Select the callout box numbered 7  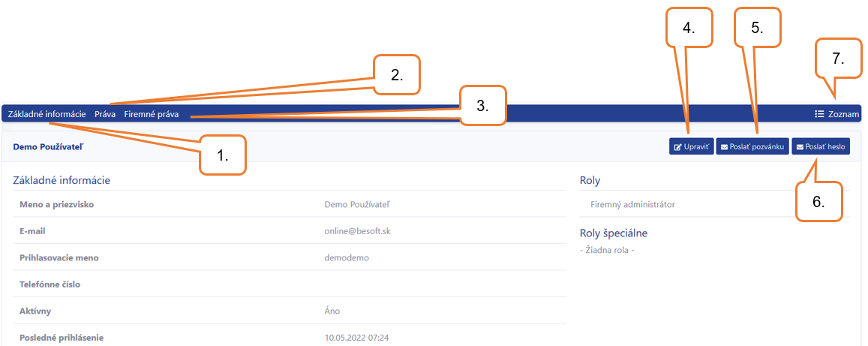[839, 58]
